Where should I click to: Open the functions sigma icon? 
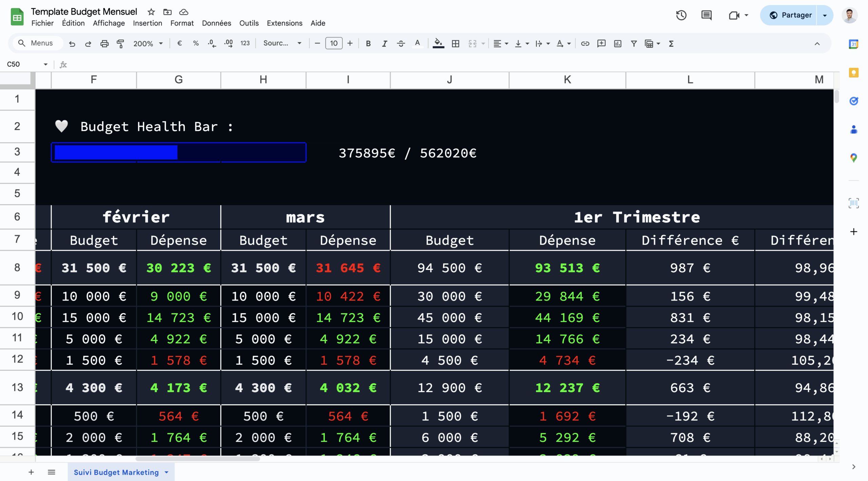[x=671, y=43]
